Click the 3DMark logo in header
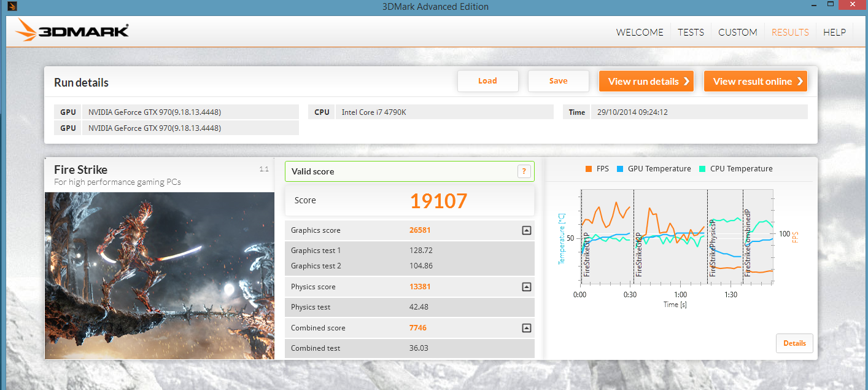Viewport: 868px width, 390px height. coord(72,31)
